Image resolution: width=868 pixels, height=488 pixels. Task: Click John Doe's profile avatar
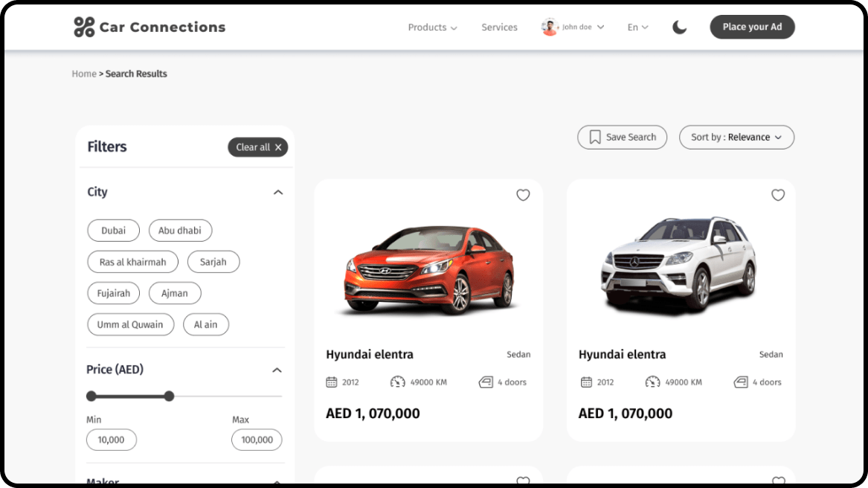pyautogui.click(x=549, y=27)
